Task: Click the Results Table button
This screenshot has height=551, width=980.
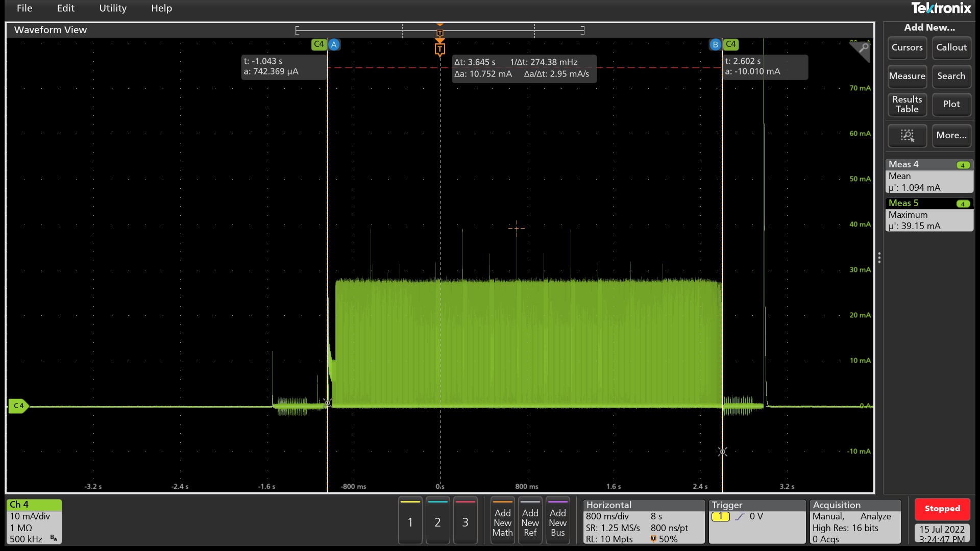Action: (x=907, y=104)
